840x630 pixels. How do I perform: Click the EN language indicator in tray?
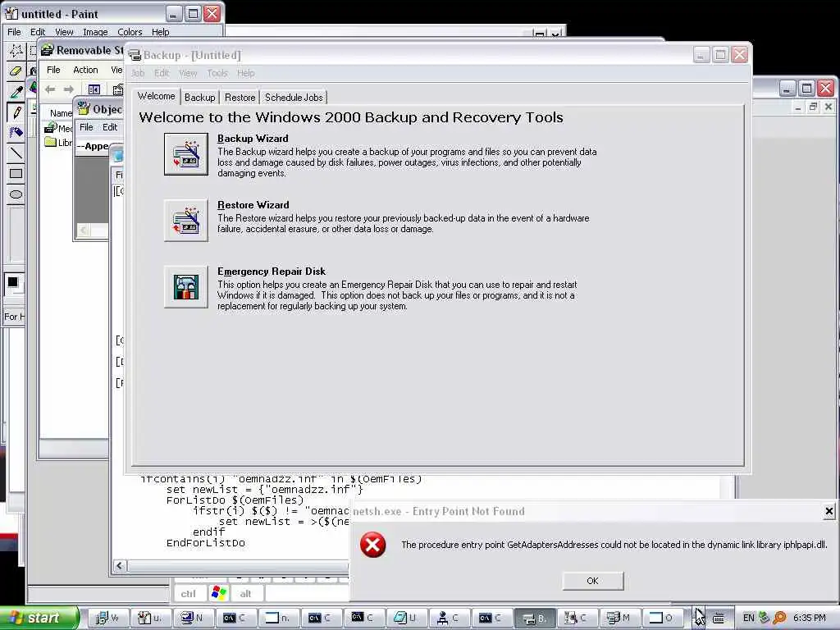pos(748,619)
